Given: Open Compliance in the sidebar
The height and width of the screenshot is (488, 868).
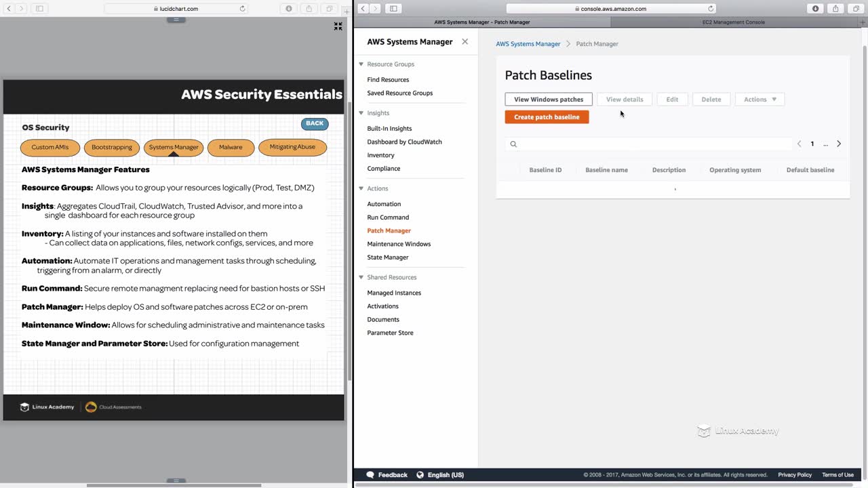Looking at the screenshot, I should pos(384,168).
